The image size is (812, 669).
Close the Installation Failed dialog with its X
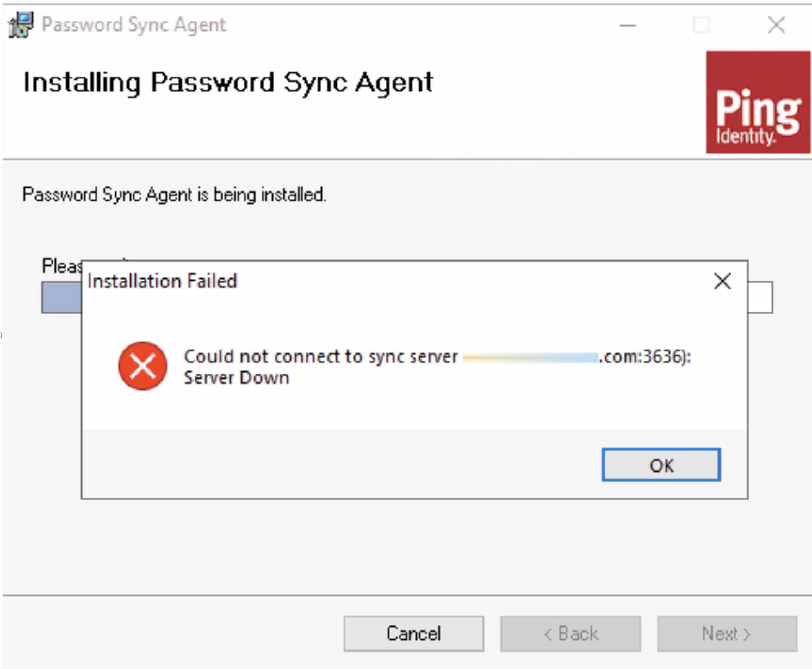[x=722, y=282]
